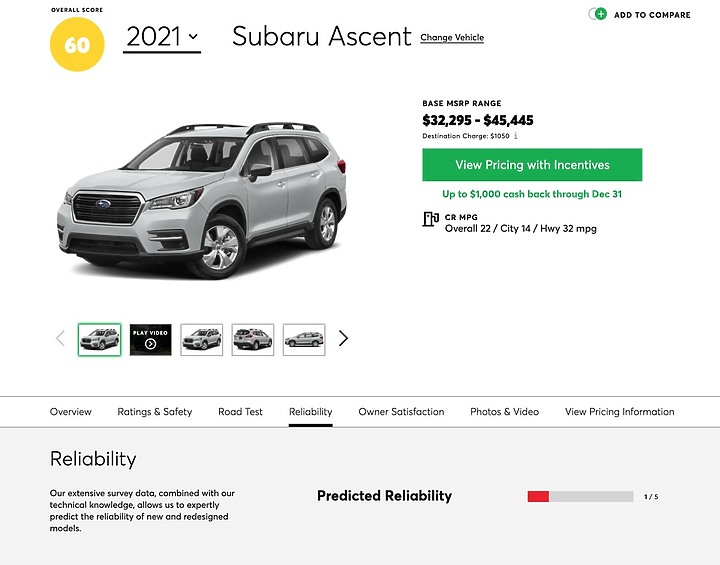Click the fuel pump CR MPG icon
Viewport: 720px width, 565px height.
(430, 219)
